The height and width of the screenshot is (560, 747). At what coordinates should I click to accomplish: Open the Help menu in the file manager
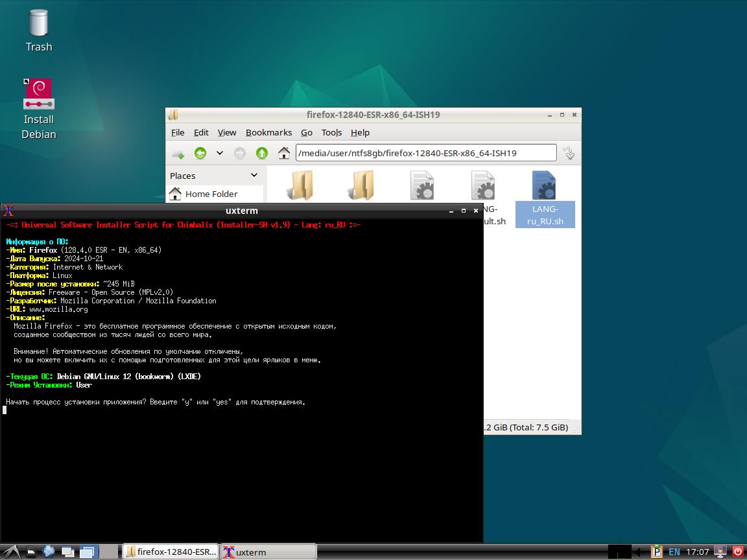point(360,132)
